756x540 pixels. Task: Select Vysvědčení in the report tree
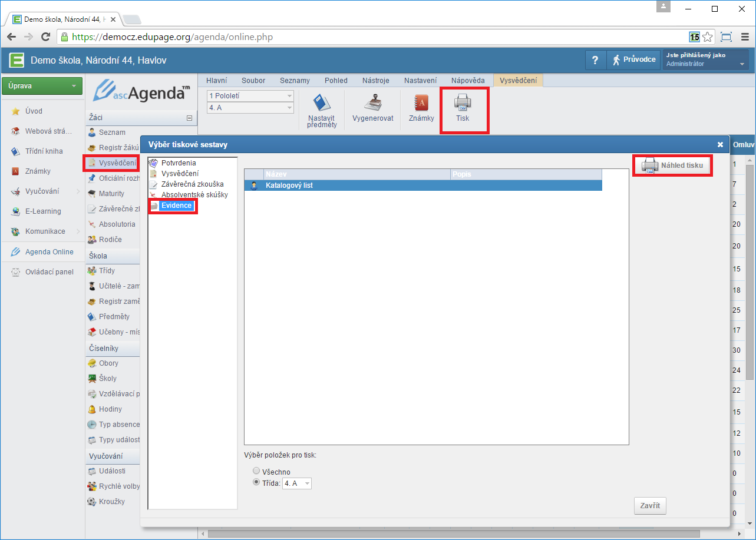point(180,174)
